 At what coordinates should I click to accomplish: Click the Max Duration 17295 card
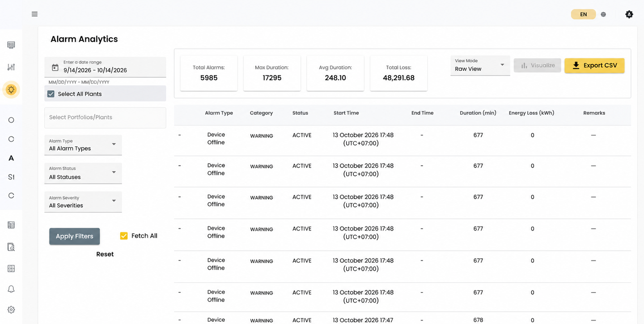[272, 73]
